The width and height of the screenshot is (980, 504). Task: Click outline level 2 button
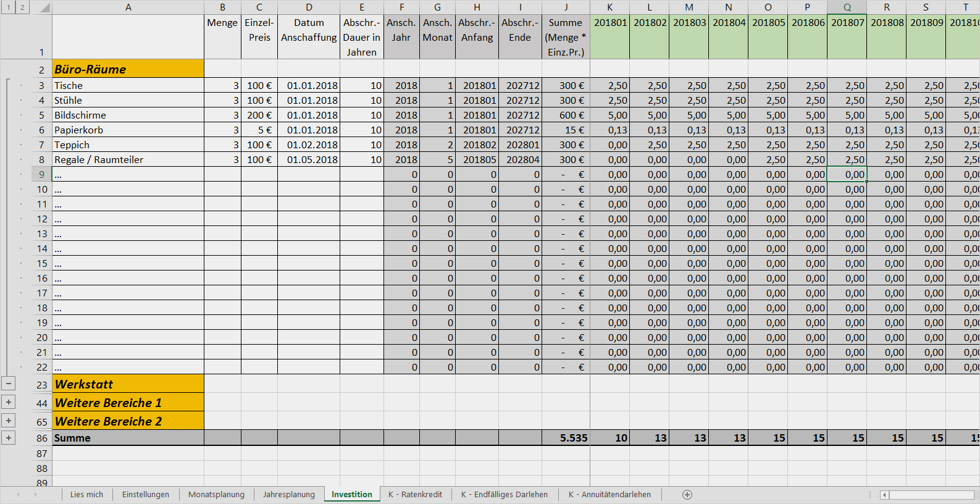pos(22,7)
